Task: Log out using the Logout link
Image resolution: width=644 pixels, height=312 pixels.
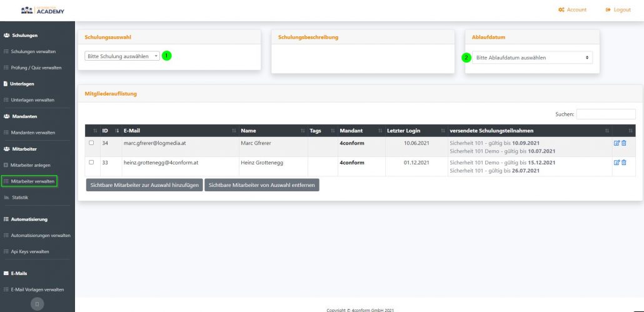Action: (x=618, y=10)
